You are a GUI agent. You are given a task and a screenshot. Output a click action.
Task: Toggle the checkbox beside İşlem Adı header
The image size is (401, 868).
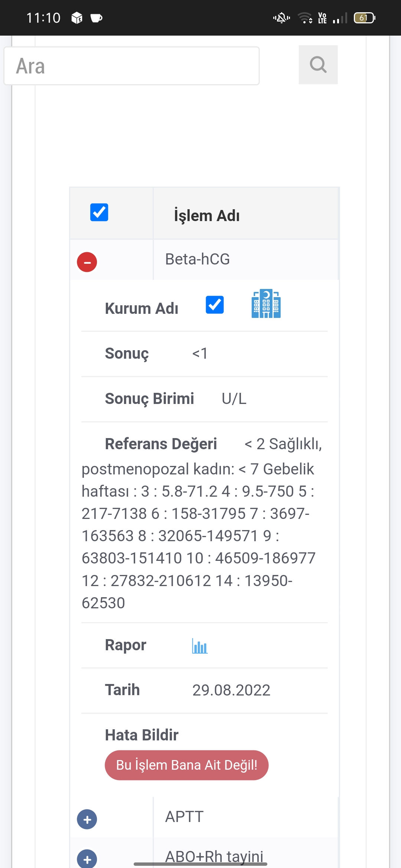[99, 213]
